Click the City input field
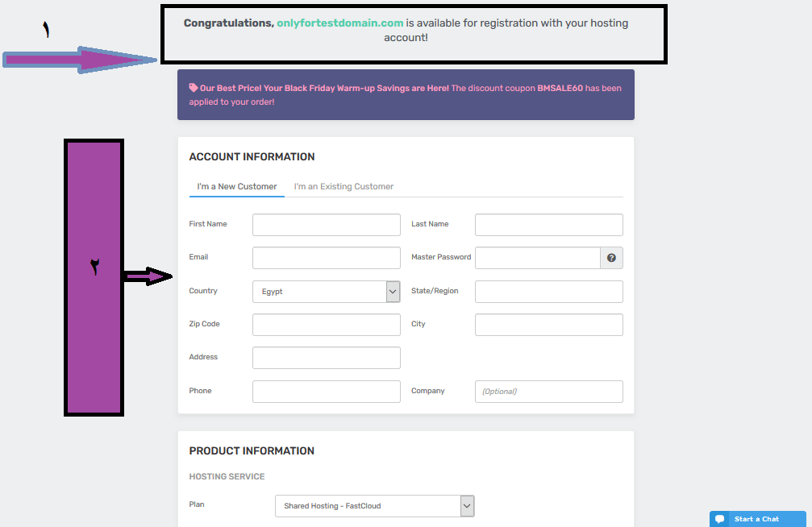 (549, 325)
